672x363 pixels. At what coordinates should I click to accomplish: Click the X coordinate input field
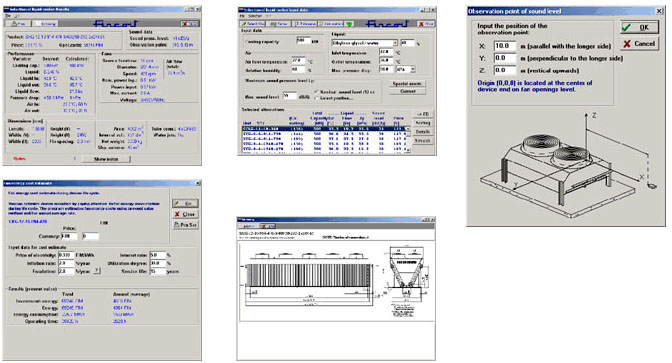[x=504, y=46]
